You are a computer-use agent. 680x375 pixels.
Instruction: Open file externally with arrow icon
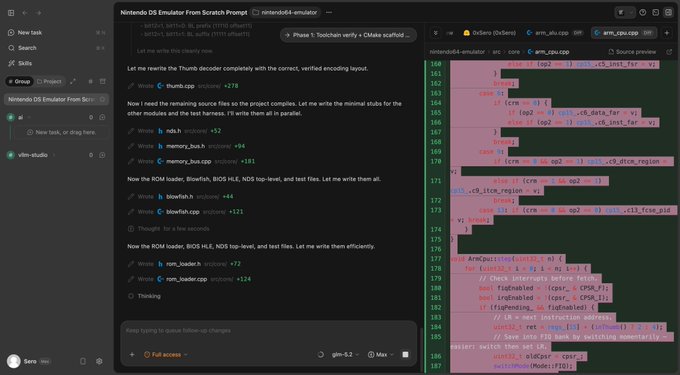(669, 52)
